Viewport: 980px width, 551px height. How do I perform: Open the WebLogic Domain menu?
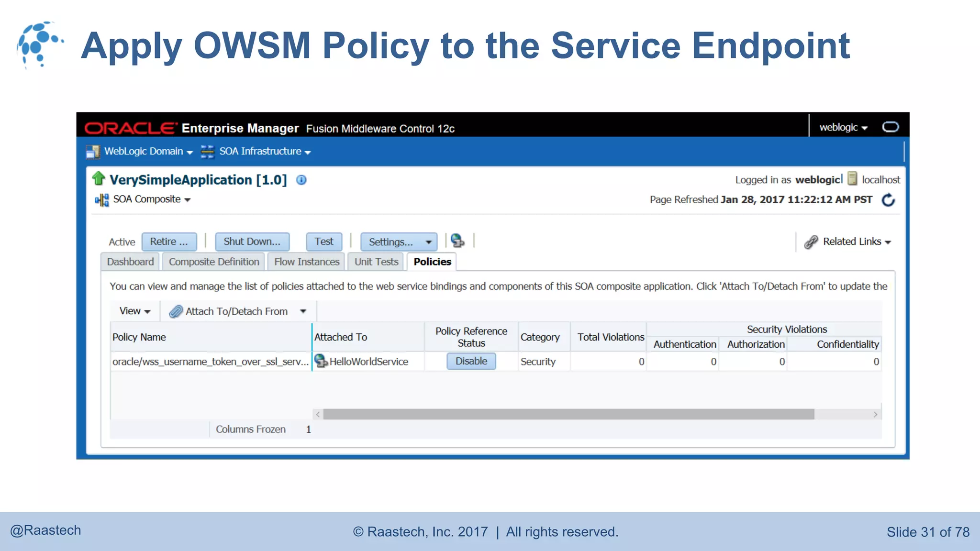coord(148,152)
